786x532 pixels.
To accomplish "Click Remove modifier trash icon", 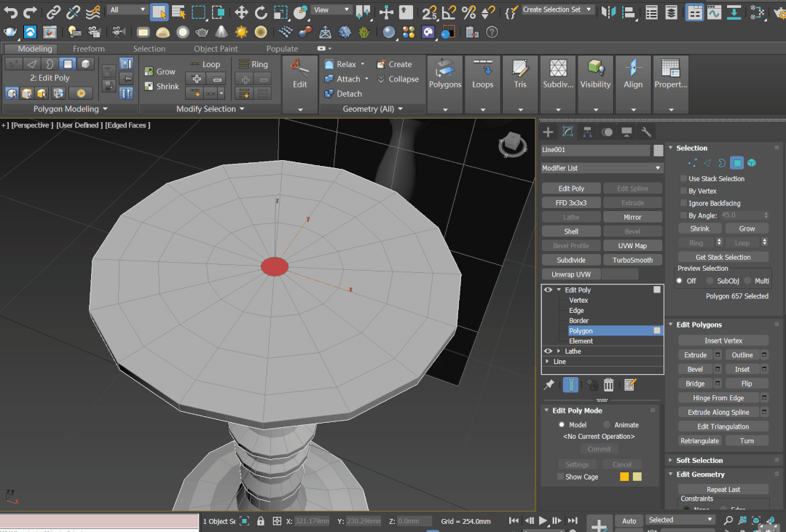I will tap(608, 385).
